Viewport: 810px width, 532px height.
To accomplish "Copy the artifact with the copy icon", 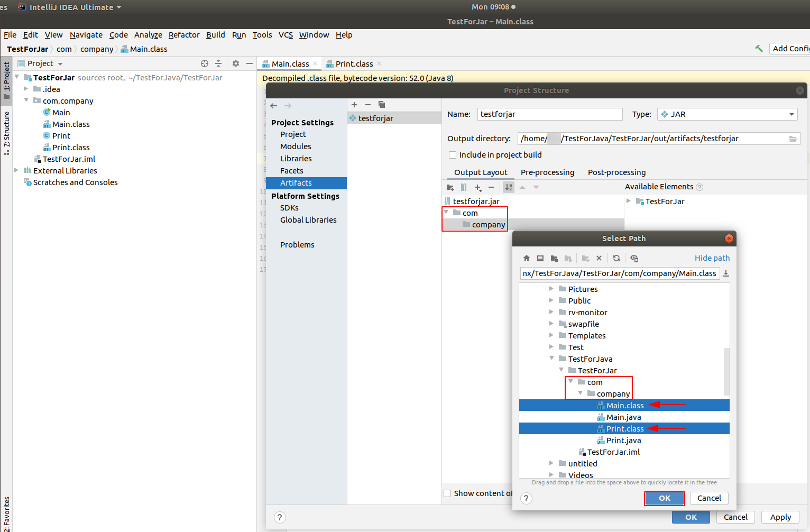I will [x=382, y=105].
